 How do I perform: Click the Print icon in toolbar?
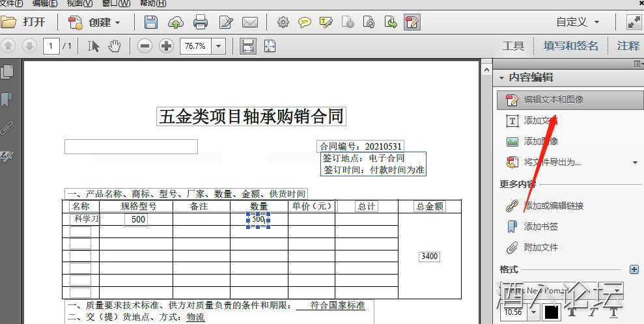point(201,23)
